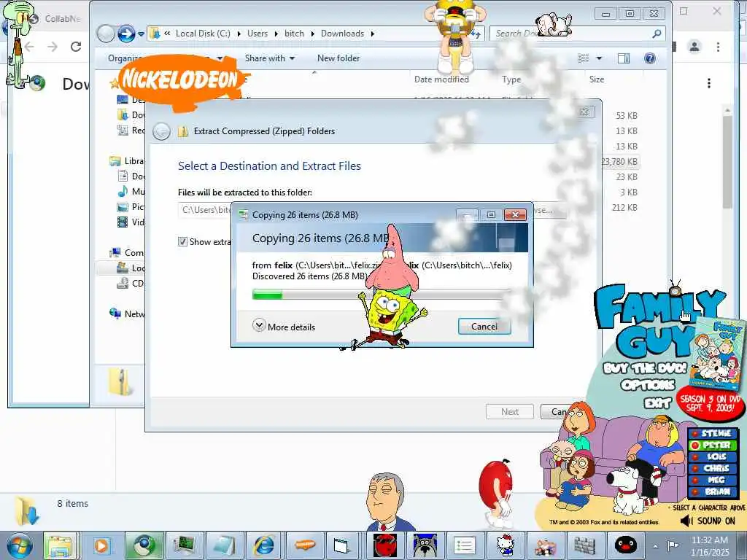This screenshot has width=747, height=560.
Task: Click the Hello Kitty taskbar icon
Action: click(505, 545)
